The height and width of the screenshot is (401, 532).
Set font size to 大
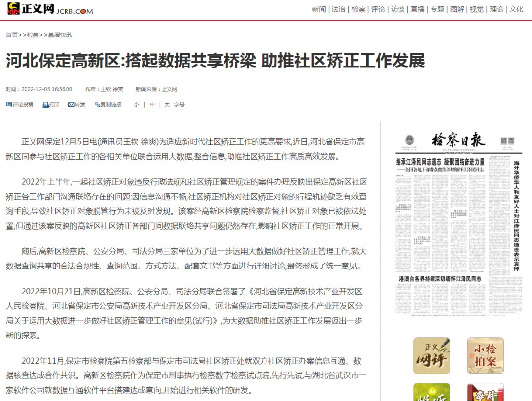point(167,104)
